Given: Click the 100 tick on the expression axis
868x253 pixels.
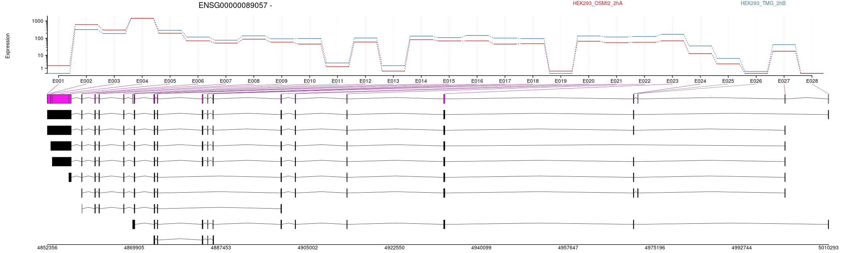Looking at the screenshot, I should pos(39,39).
